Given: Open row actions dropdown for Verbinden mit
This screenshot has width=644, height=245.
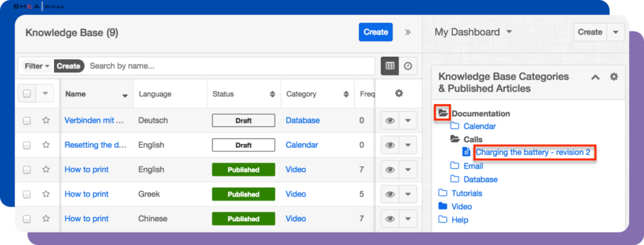Looking at the screenshot, I should 408,121.
